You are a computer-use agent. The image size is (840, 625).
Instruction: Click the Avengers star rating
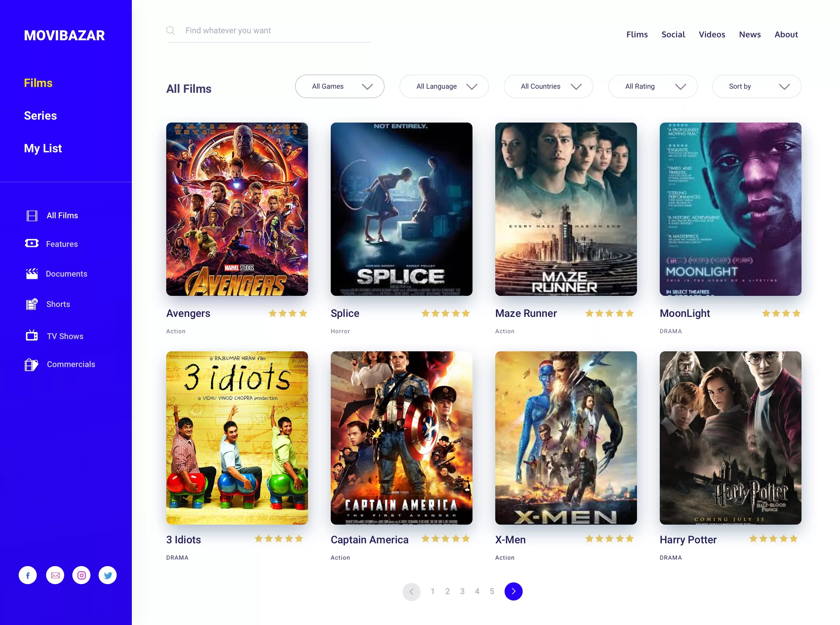pyautogui.click(x=288, y=313)
